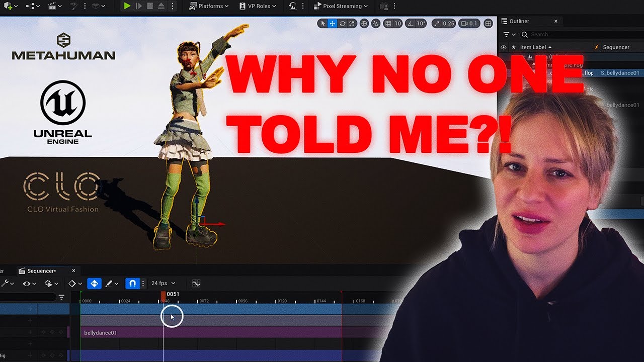Click the multi-user session icon
This screenshot has height=362, width=644.
pos(384,6)
